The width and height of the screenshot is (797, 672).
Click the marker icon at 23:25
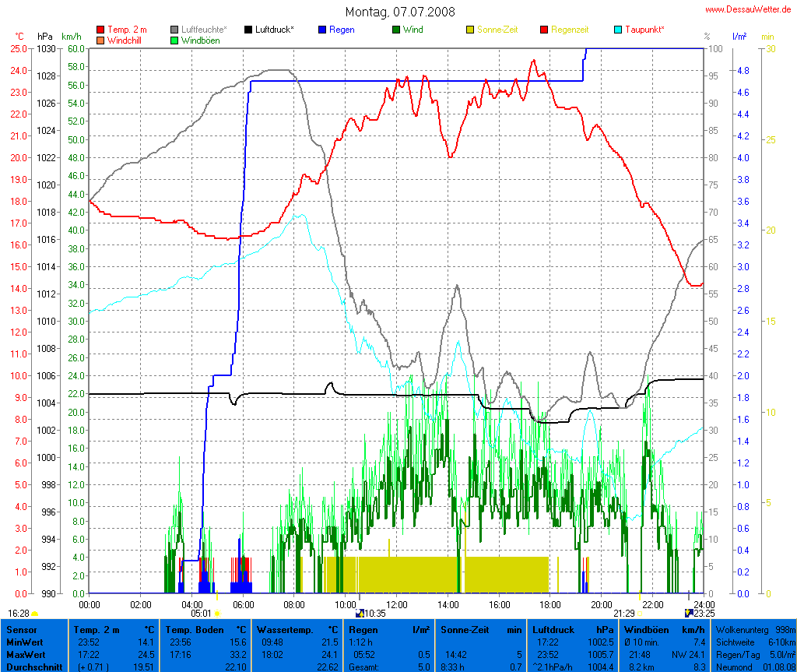click(688, 614)
